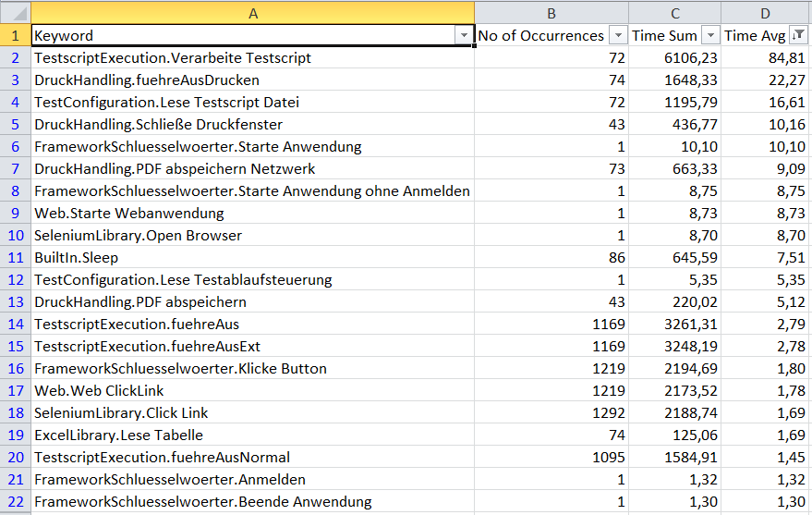The width and height of the screenshot is (812, 515).
Task: Click the select-all corner box
Action: click(x=15, y=12)
